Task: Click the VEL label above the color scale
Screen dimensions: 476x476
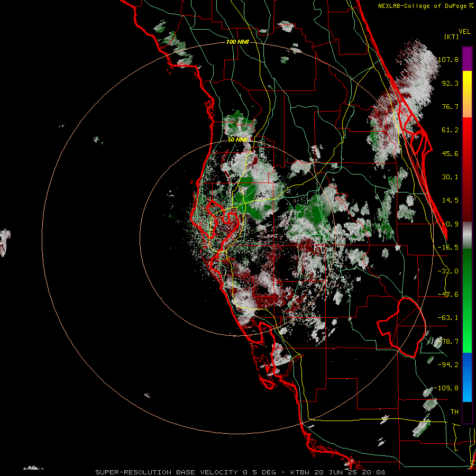Action: pyautogui.click(x=465, y=32)
